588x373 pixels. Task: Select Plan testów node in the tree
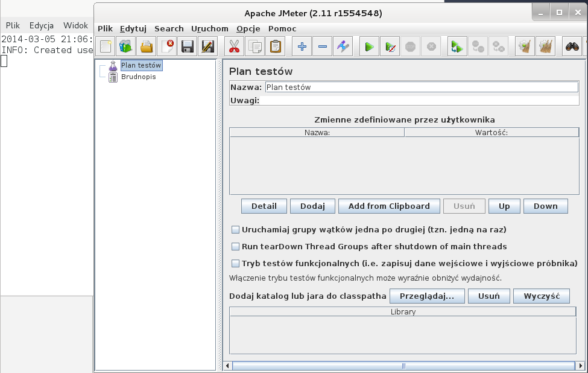(141, 65)
